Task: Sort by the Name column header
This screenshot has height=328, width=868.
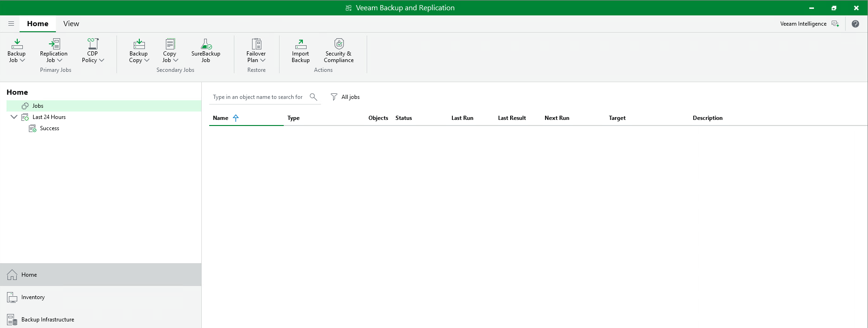Action: (x=220, y=118)
